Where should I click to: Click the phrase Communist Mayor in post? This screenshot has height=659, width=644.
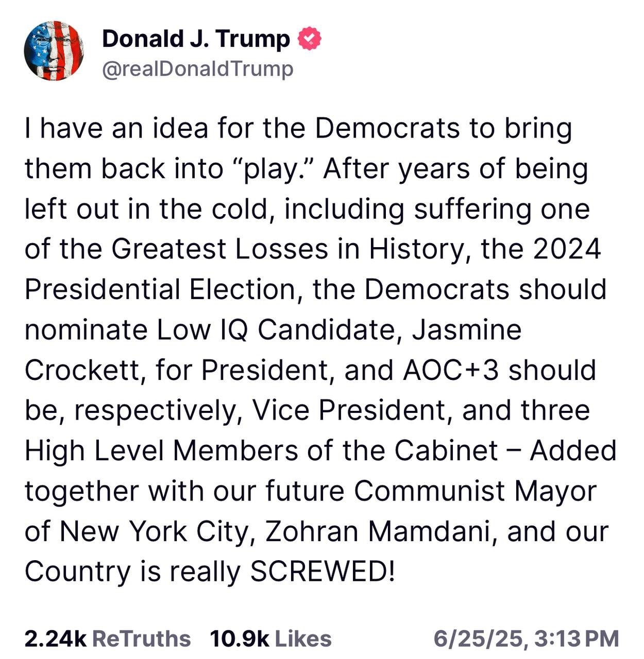pyautogui.click(x=475, y=491)
